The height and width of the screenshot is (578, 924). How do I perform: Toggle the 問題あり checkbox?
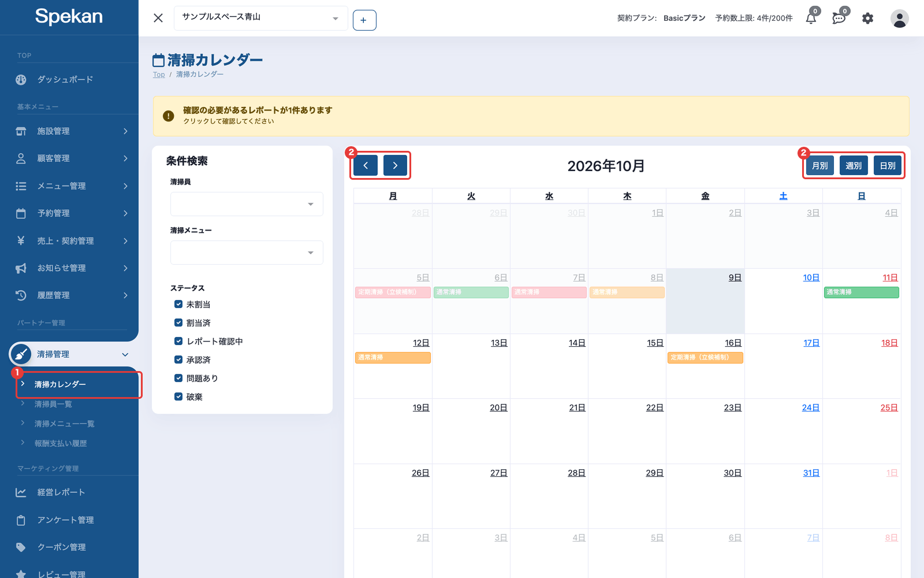pyautogui.click(x=178, y=378)
